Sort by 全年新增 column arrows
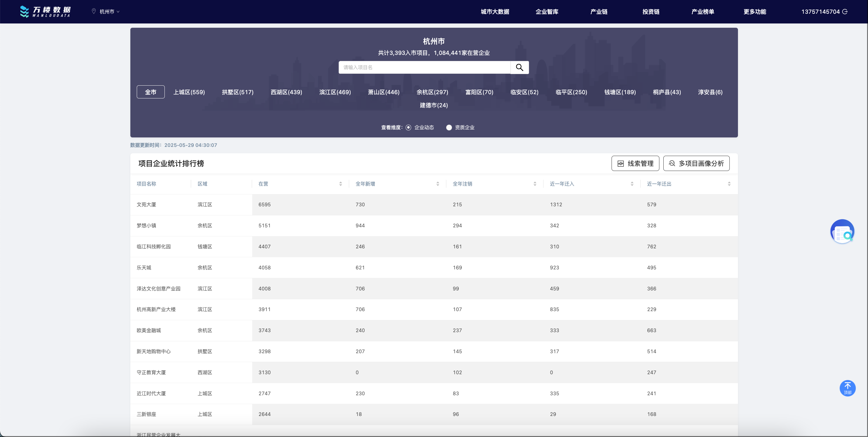Viewport: 868px width, 437px height. point(437,184)
